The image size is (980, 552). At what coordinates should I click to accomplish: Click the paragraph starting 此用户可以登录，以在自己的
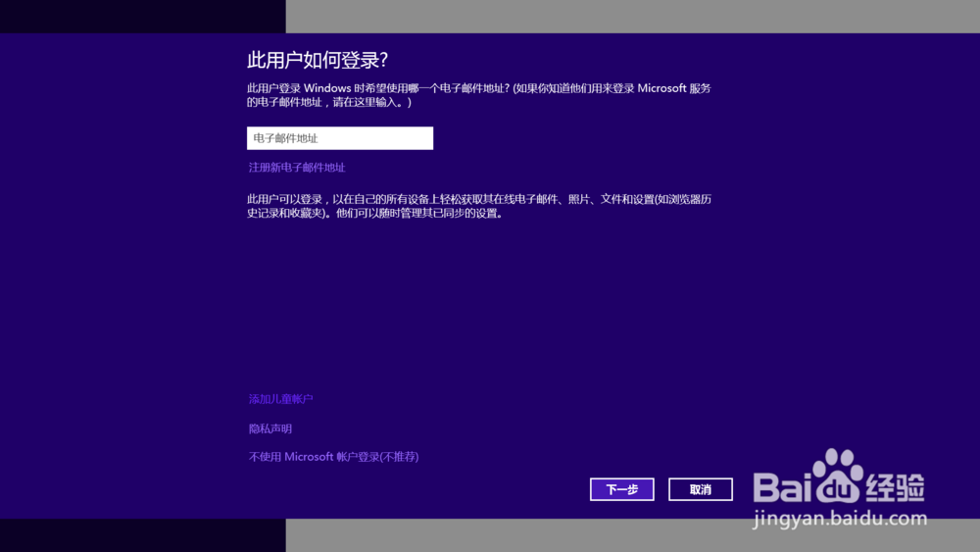pos(479,206)
